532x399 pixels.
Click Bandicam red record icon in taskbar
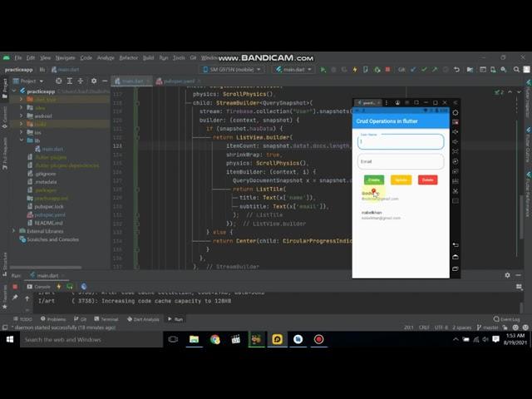[x=318, y=339]
